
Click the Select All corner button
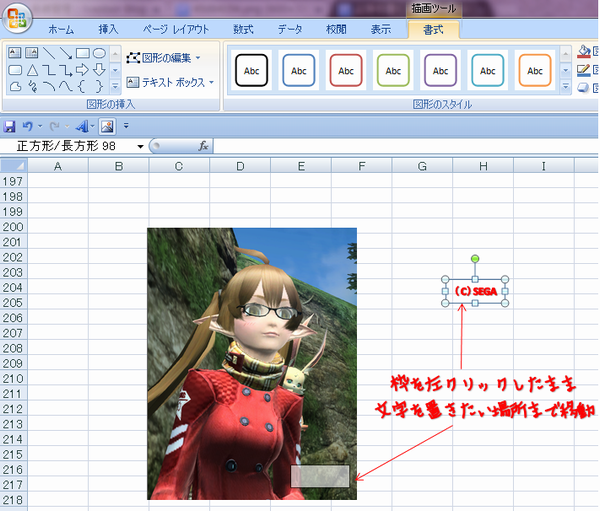tap(14, 166)
